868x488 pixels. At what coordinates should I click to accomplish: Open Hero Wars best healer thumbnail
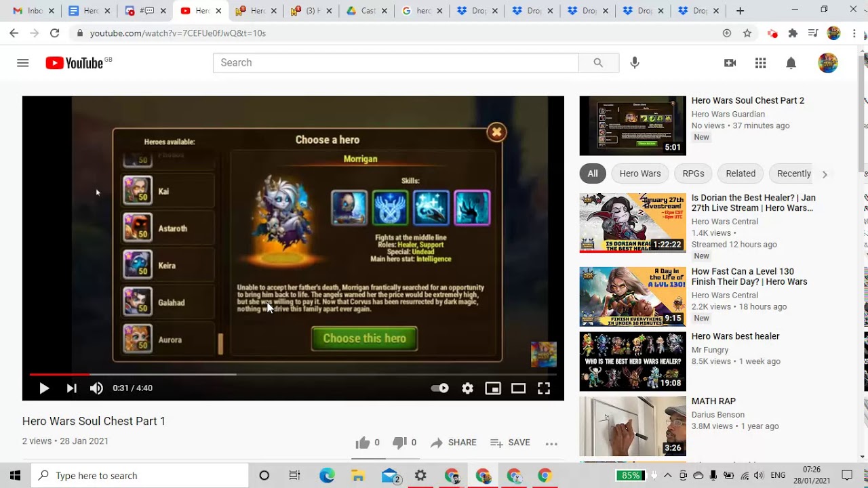pyautogui.click(x=633, y=361)
